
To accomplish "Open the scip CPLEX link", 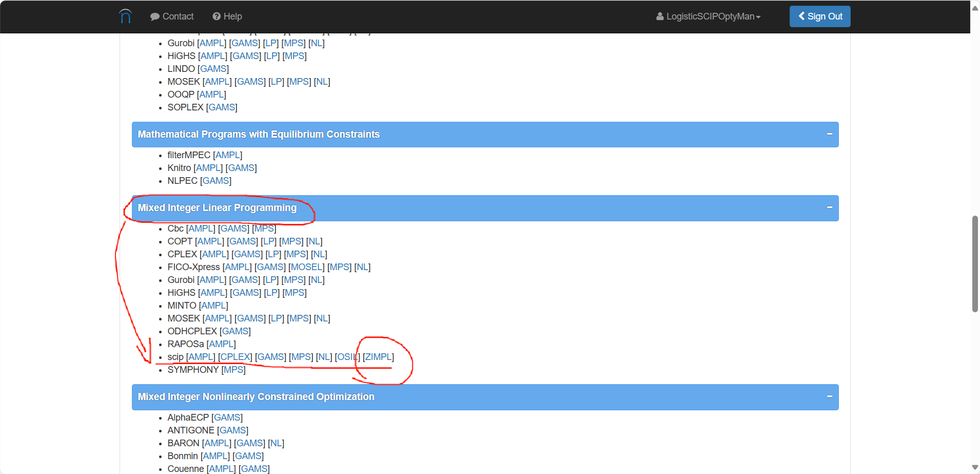I will click(x=235, y=357).
